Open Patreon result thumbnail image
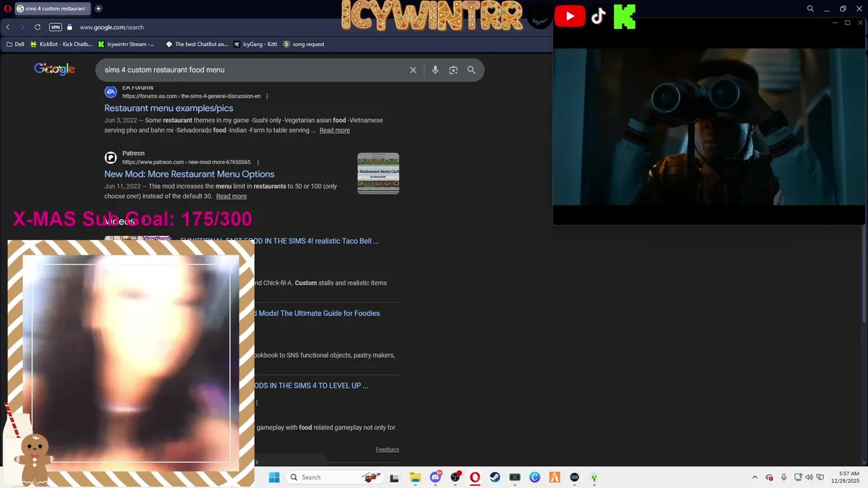 click(378, 174)
